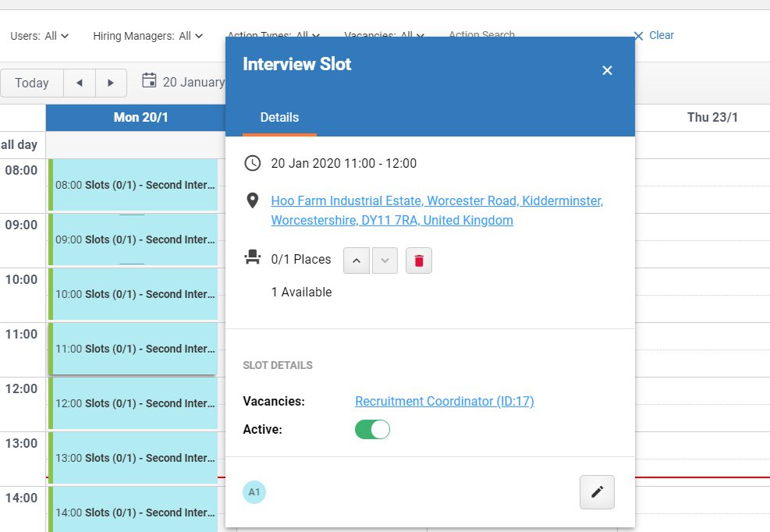Click the A1 user avatar
770x532 pixels.
click(254, 491)
